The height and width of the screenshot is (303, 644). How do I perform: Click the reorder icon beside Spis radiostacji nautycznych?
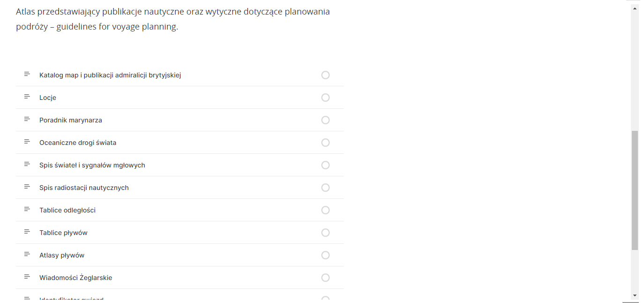tap(27, 187)
